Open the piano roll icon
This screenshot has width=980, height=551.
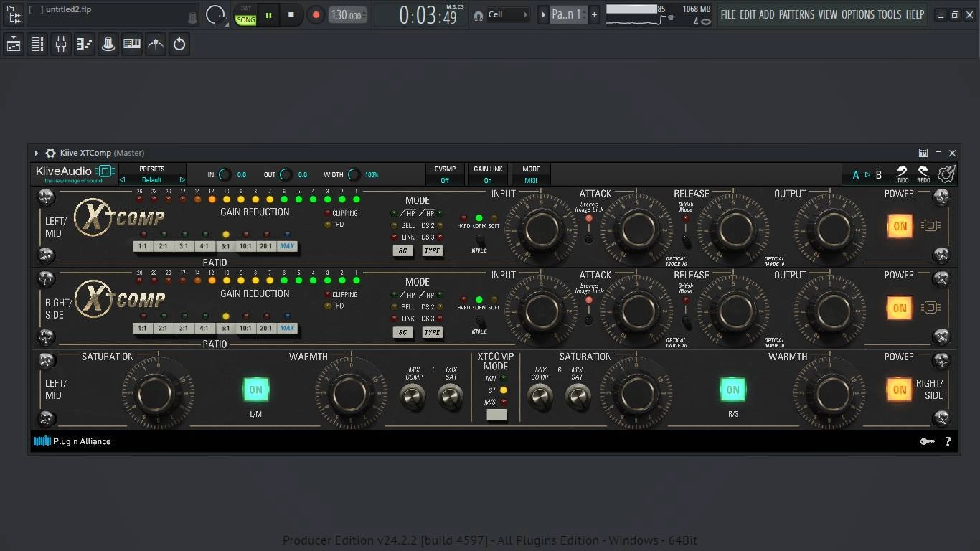(85, 44)
